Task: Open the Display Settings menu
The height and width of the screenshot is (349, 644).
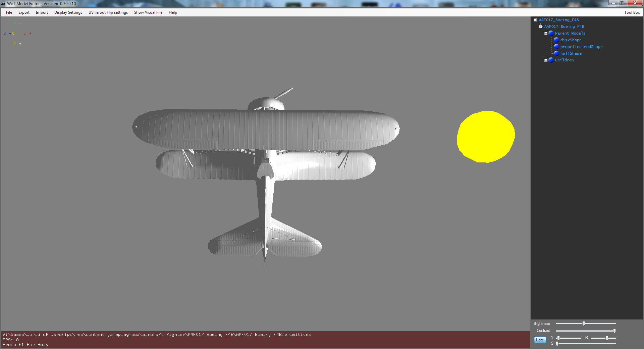Action: click(68, 12)
